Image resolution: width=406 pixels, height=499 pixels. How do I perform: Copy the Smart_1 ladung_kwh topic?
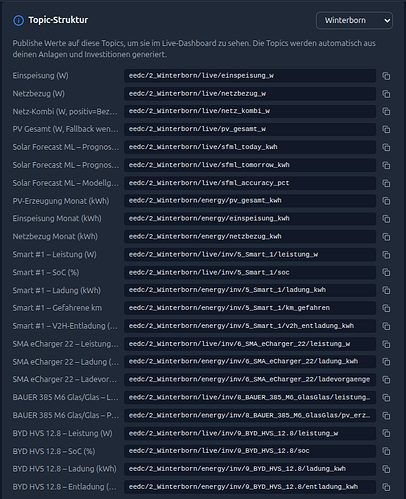[x=386, y=290]
